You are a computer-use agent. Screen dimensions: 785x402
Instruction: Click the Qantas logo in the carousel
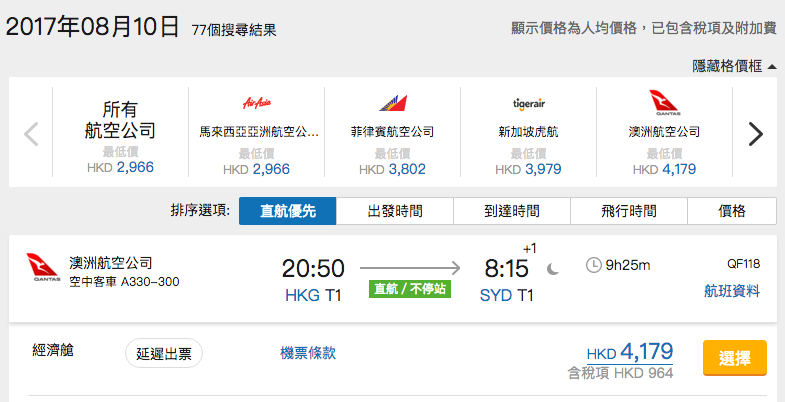(x=664, y=103)
